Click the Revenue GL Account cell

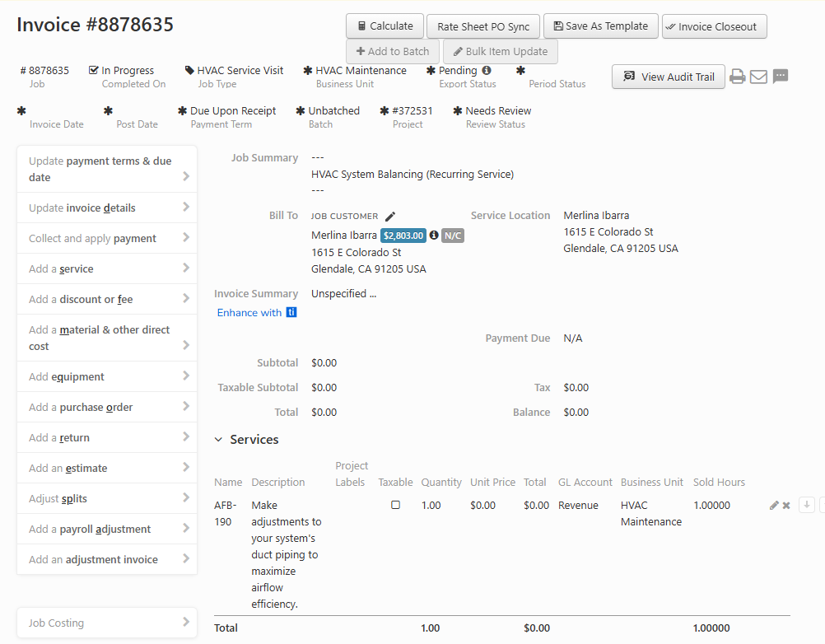click(x=578, y=505)
